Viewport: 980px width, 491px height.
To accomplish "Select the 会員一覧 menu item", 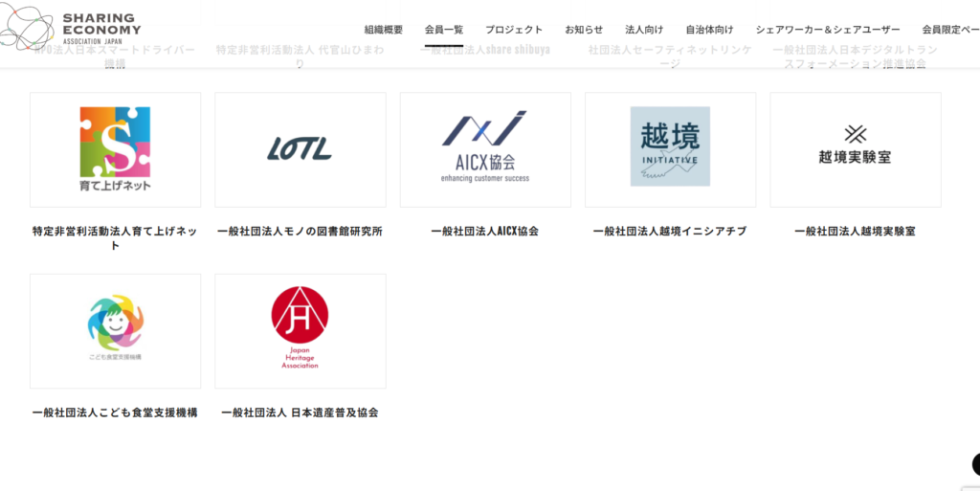I will [444, 30].
